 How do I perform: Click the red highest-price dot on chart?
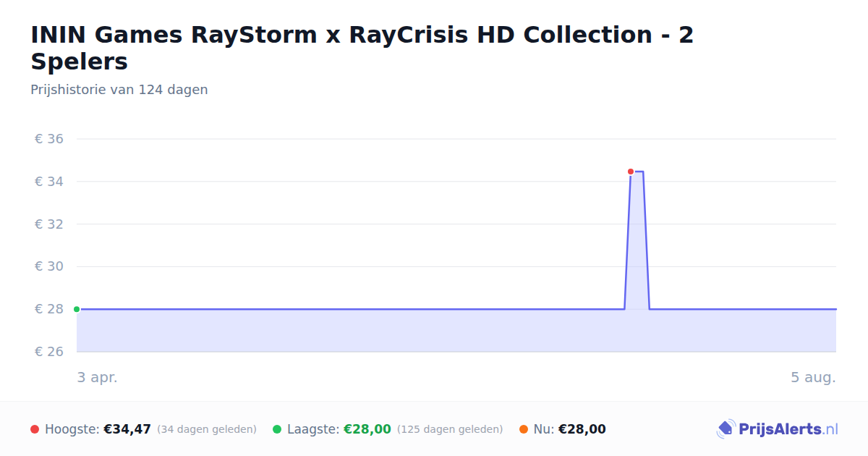pyautogui.click(x=631, y=172)
